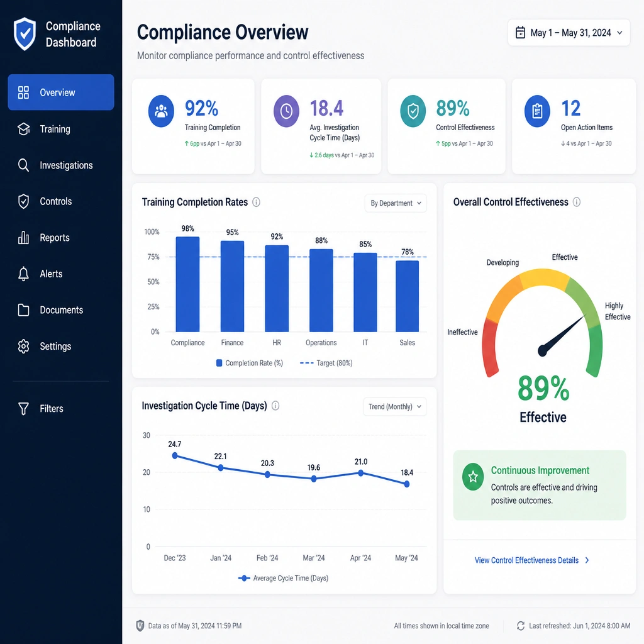Click the arrow next to View Control Effectiveness Details
This screenshot has width=644, height=644.
tap(587, 560)
